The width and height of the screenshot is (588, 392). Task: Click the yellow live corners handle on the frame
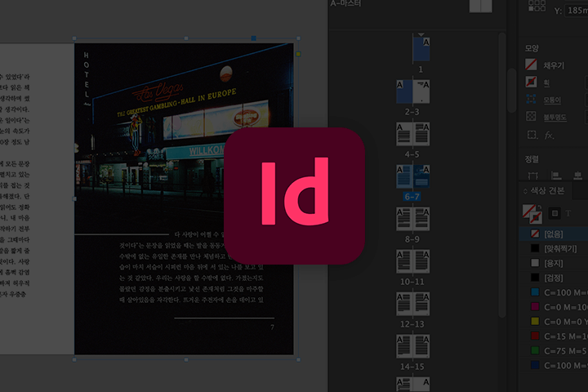point(299,54)
